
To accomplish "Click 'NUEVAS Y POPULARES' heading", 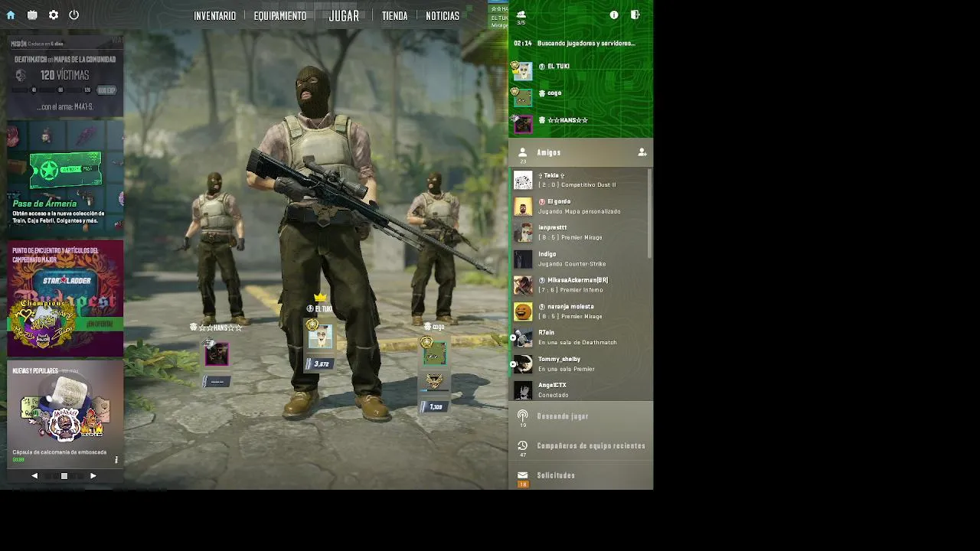I will [35, 371].
